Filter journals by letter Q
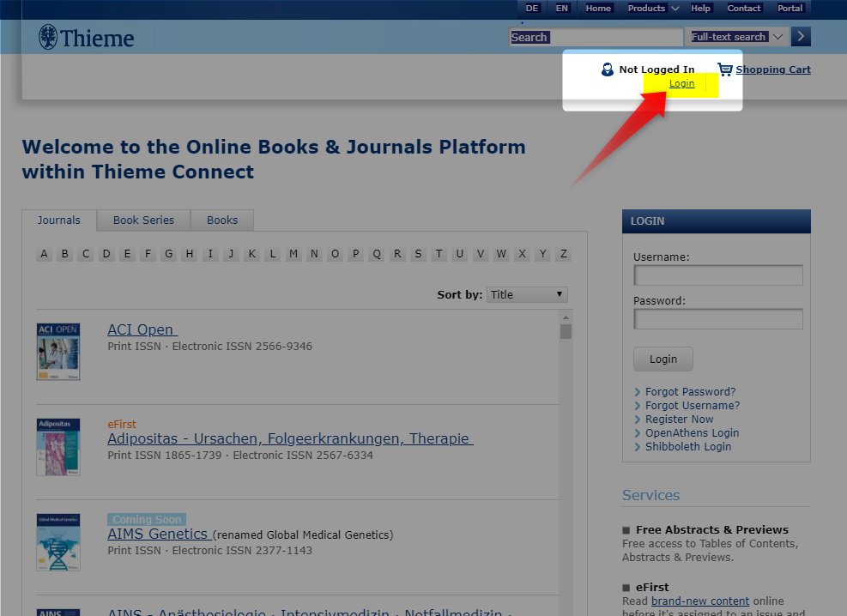847x616 pixels. coord(377,254)
